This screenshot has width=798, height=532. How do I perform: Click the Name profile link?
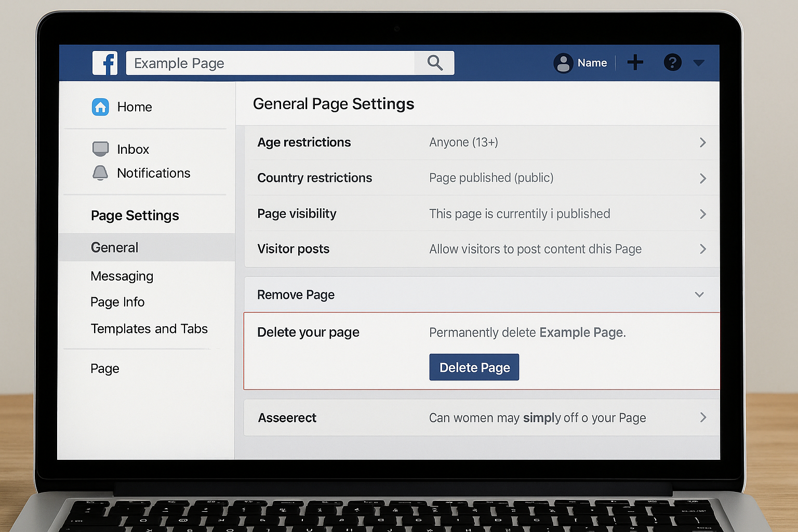tap(592, 63)
